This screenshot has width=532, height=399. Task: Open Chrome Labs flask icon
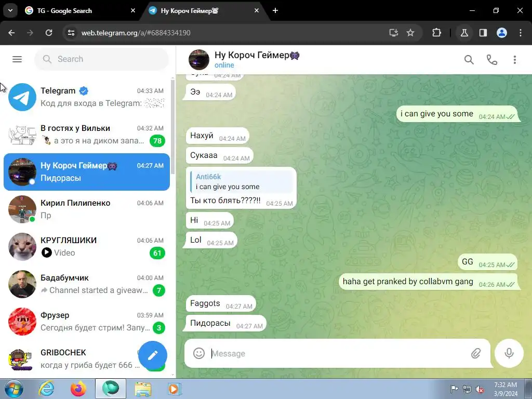point(464,33)
